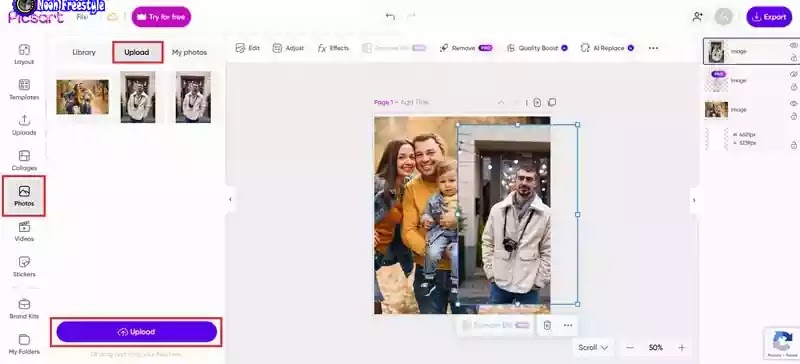800x364 pixels.
Task: Select the PRO-badged transparent layer thumbnail
Action: tap(716, 81)
